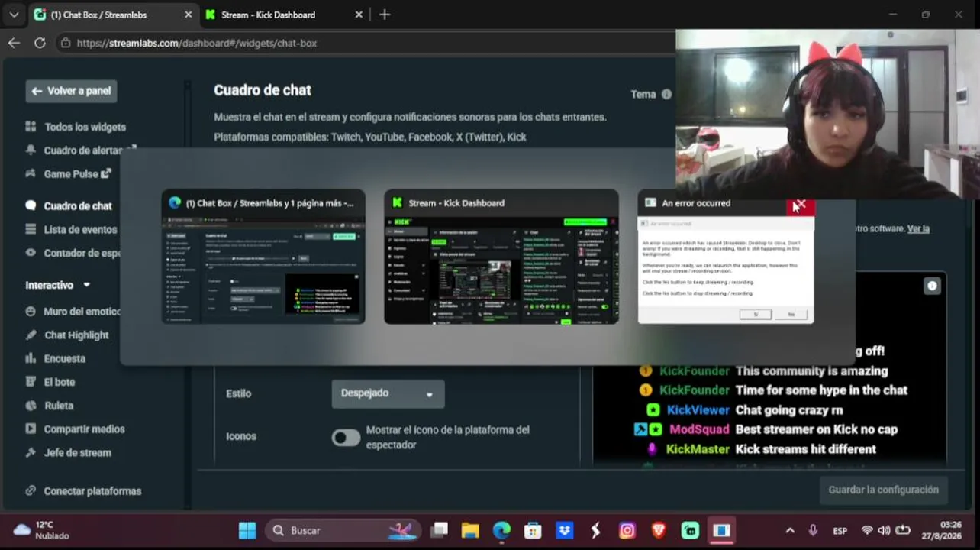Click chat message 'Time for some hype in the chat'
Viewport: 980px width, 550px height.
[x=821, y=390]
